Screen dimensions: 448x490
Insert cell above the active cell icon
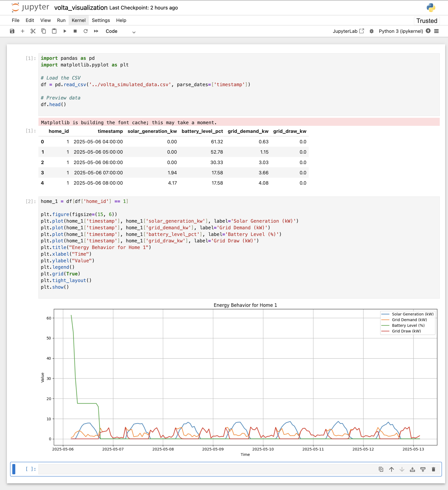412,469
